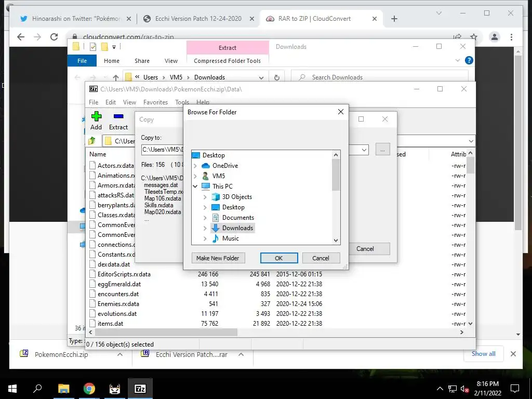This screenshot has height=399, width=532.
Task: Expand the OneDrive tree node
Action: click(195, 166)
